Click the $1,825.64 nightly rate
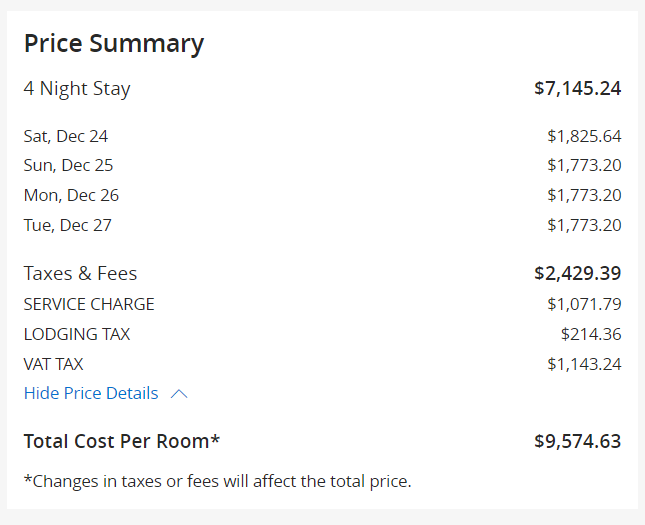Image resolution: width=645 pixels, height=525 pixels. (x=584, y=135)
